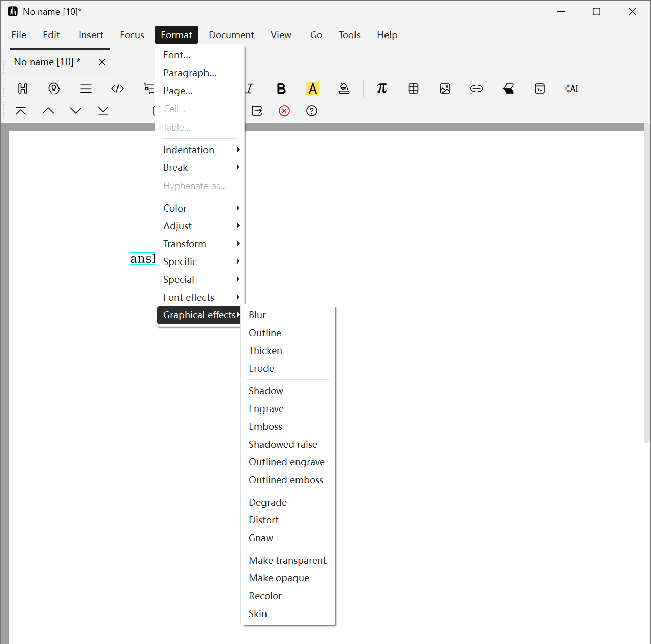Open the help question mark icon
The width and height of the screenshot is (651, 644).
click(x=312, y=111)
